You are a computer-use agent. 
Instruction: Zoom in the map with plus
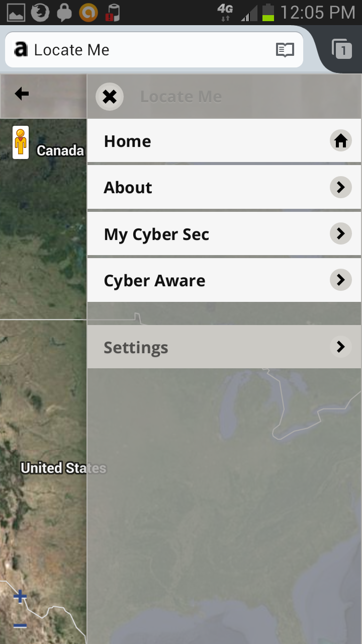coord(20,597)
